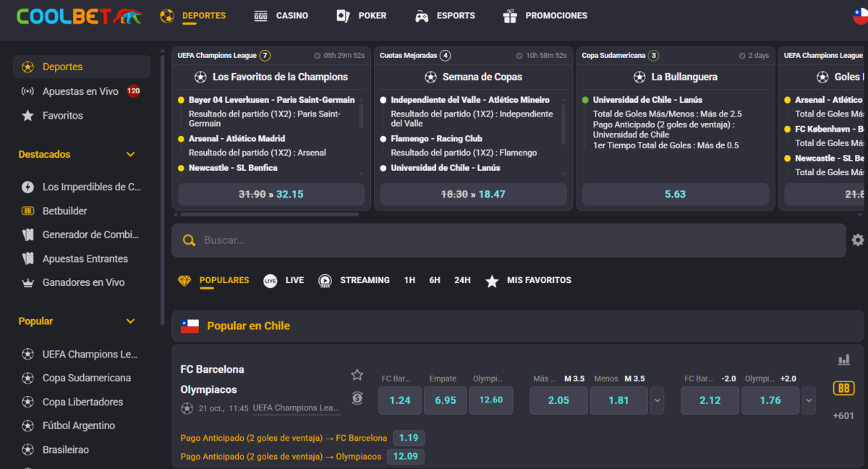Image resolution: width=868 pixels, height=469 pixels.
Task: Open Apuestas en Vivo in sidebar
Action: pyautogui.click(x=82, y=91)
